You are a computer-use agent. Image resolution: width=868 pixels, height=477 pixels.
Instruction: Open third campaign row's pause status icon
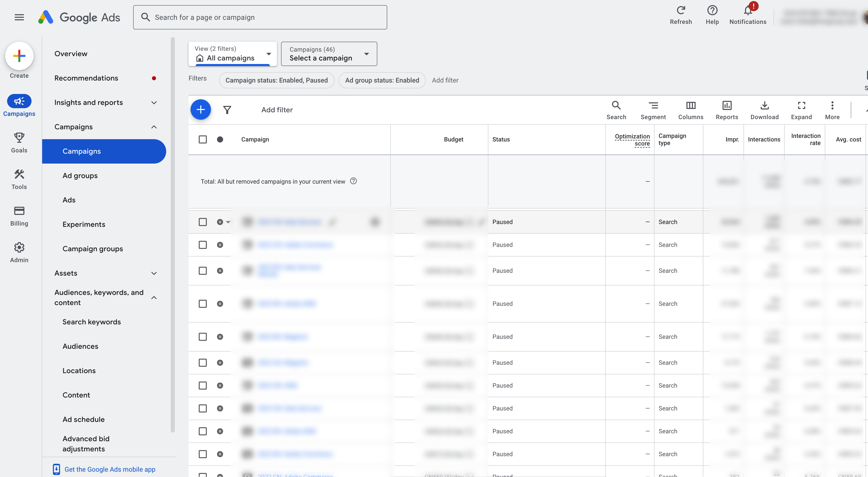click(x=220, y=271)
